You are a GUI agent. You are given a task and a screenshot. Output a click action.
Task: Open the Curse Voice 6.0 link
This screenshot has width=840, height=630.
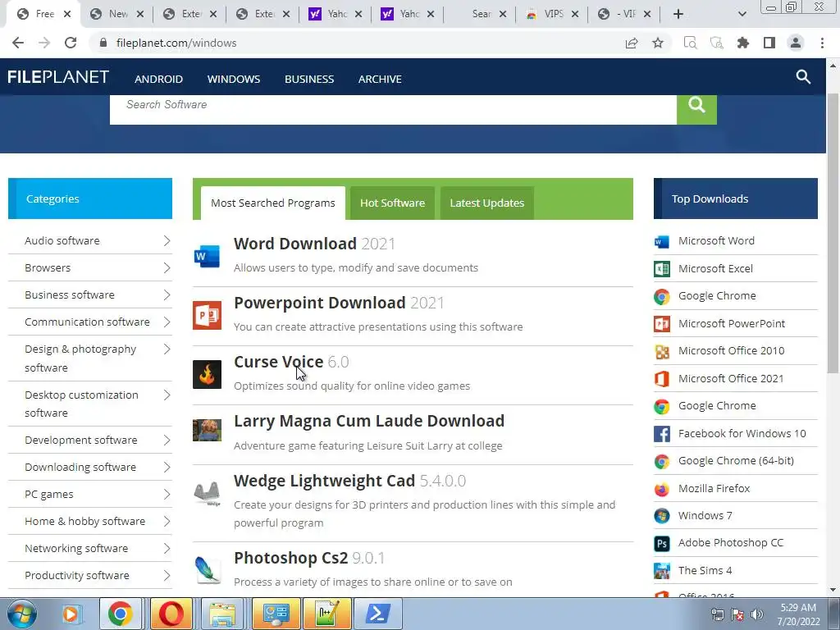[291, 362]
